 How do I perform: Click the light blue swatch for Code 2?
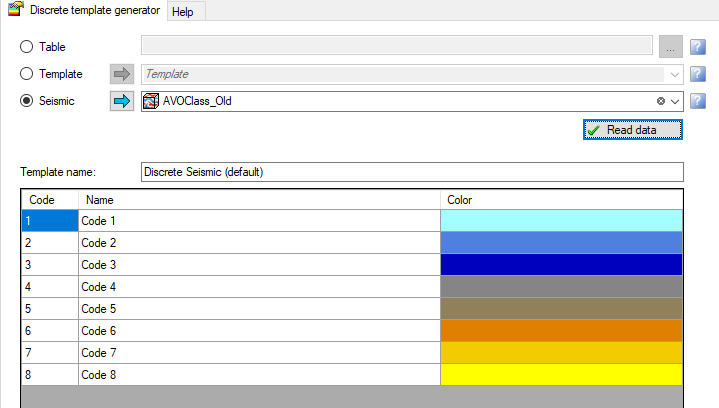coord(561,243)
